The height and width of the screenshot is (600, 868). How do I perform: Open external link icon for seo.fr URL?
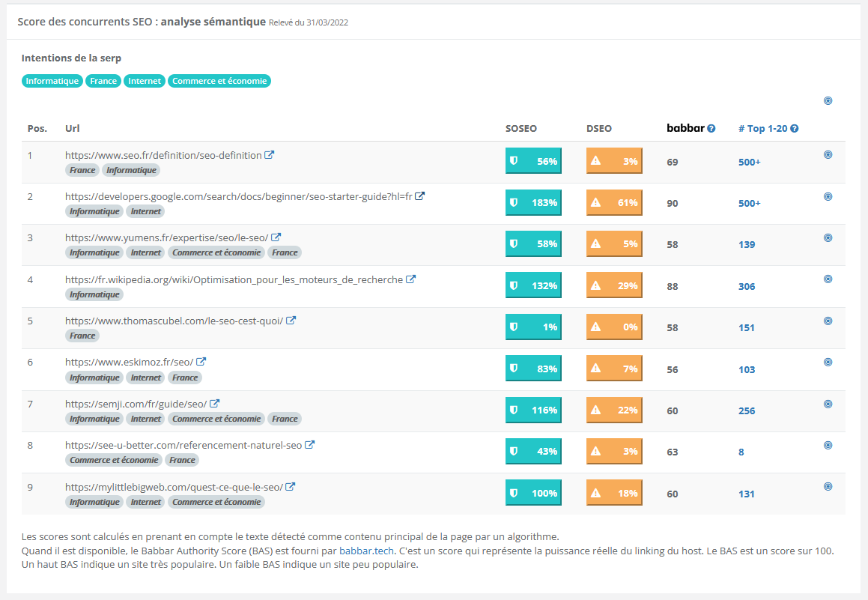coord(270,155)
